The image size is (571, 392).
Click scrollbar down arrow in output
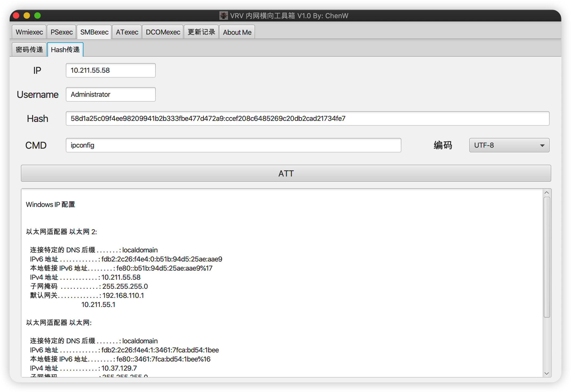547,374
